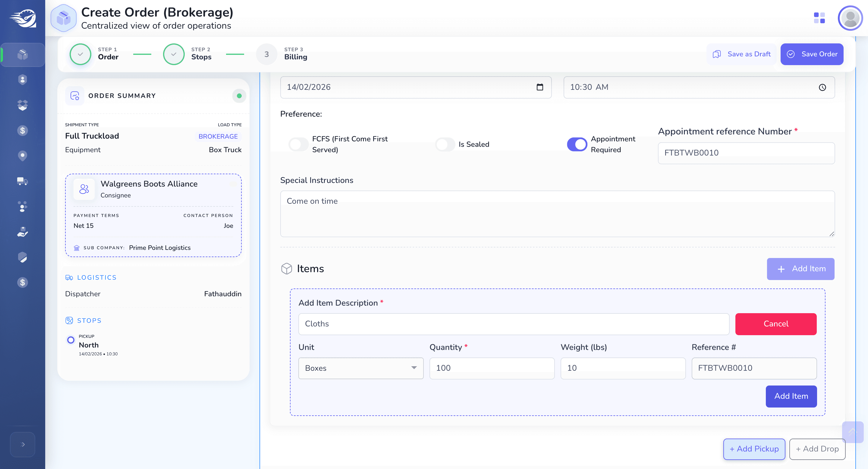
Task: Expand the sidebar with the arrow button
Action: (x=23, y=444)
